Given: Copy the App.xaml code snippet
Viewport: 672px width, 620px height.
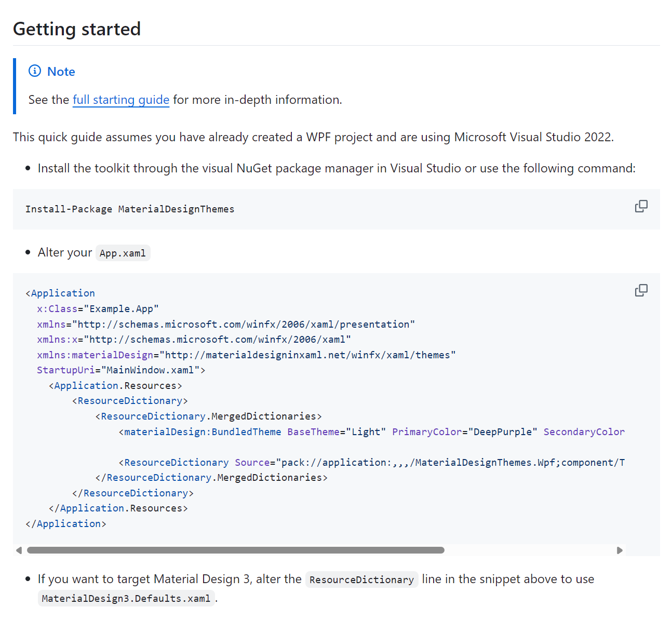Looking at the screenshot, I should point(641,290).
